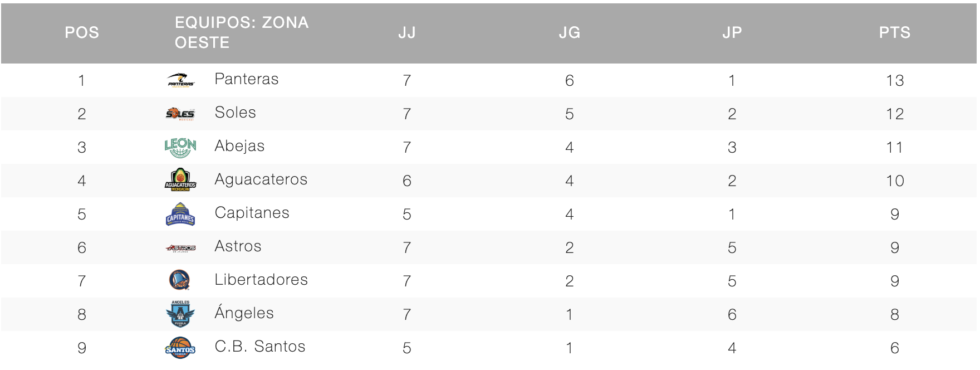Screen dimensions: 980x370
Task: Click the Panteras team logo
Action: 181,80
